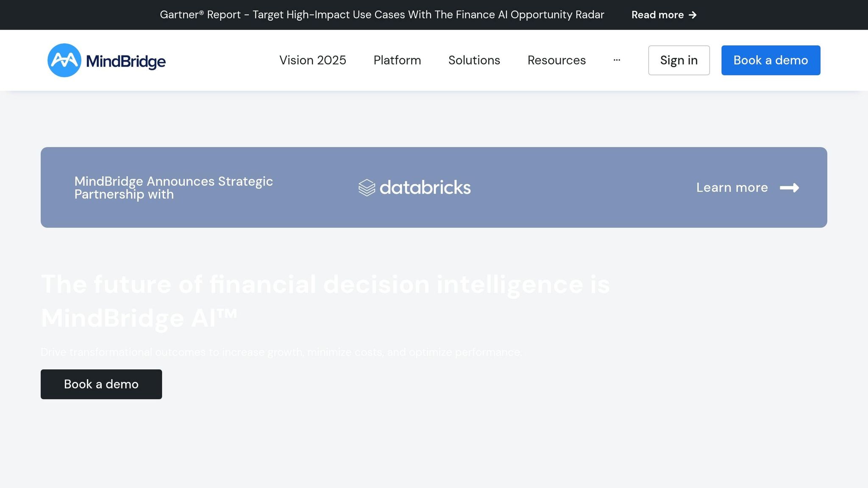Click the hero headline about MindBridge AI
The image size is (868, 488).
coord(325,301)
